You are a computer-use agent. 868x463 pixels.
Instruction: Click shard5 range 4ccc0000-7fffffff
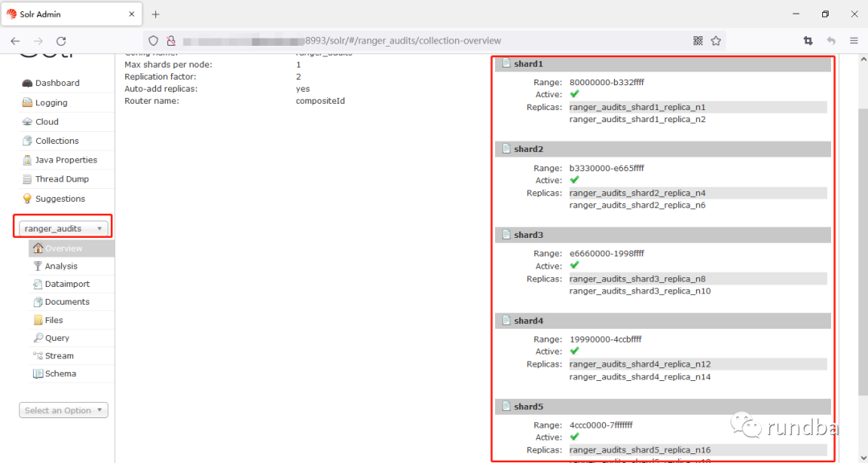click(x=601, y=425)
